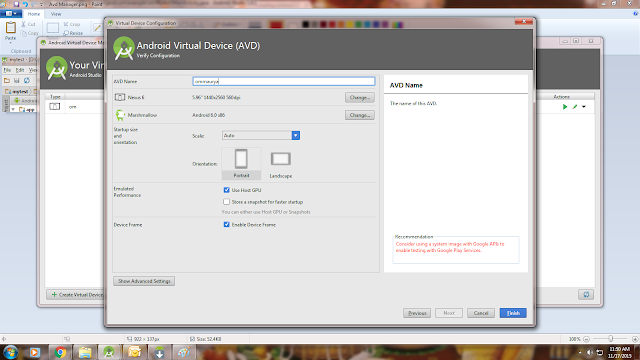Cancel the virtual device configuration
This screenshot has width=640, height=360.
(481, 313)
